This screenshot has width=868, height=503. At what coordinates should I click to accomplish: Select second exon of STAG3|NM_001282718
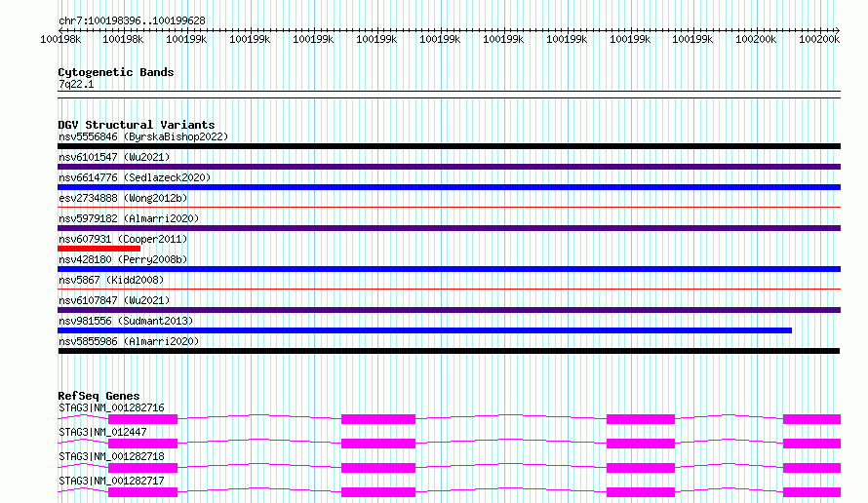pos(378,468)
